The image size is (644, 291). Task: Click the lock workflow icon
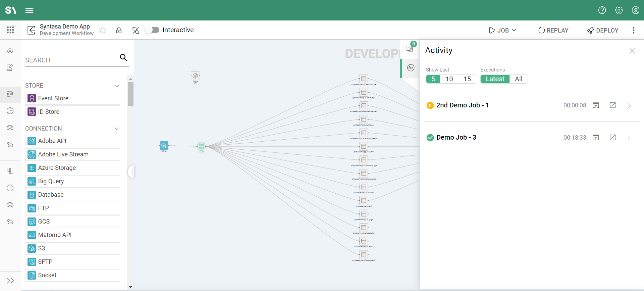(119, 30)
